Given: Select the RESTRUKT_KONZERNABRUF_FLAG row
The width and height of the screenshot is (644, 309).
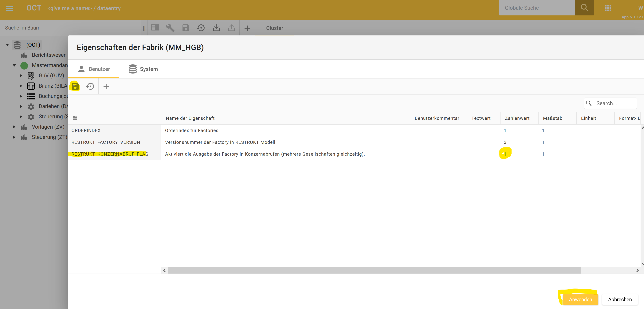Looking at the screenshot, I should tap(110, 154).
